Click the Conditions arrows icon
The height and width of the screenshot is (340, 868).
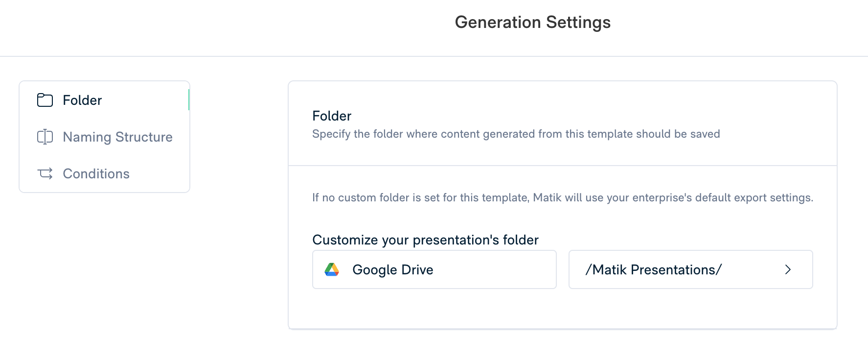click(x=45, y=173)
